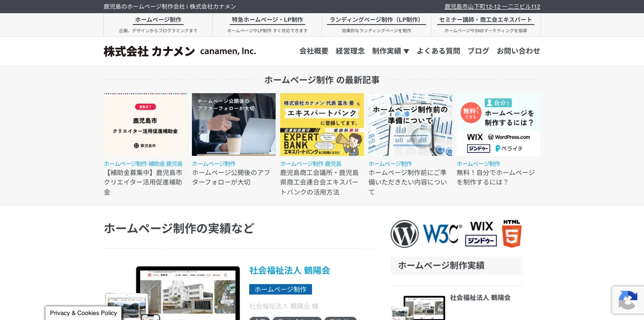The image size is (644, 320).
Task: Expand the 制作実績 dropdown menu
Action: click(391, 51)
